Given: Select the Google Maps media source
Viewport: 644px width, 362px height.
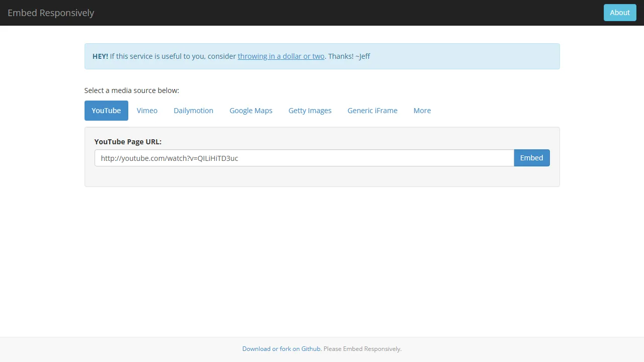Looking at the screenshot, I should point(251,110).
